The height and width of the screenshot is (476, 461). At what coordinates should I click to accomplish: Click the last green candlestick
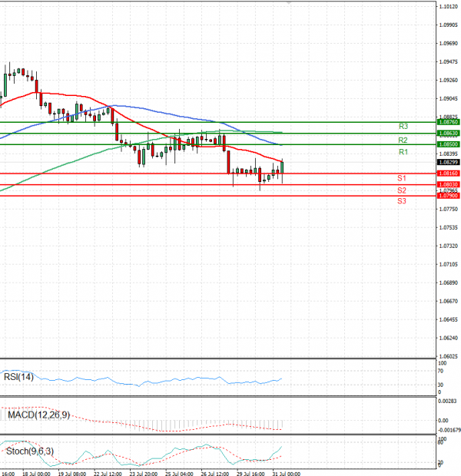pyautogui.click(x=282, y=168)
